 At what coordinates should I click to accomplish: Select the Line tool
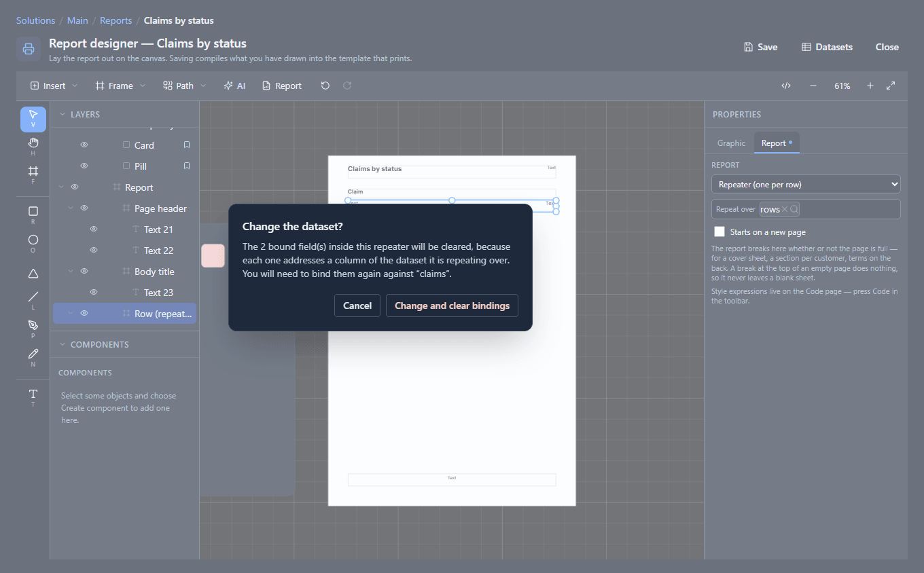(33, 301)
